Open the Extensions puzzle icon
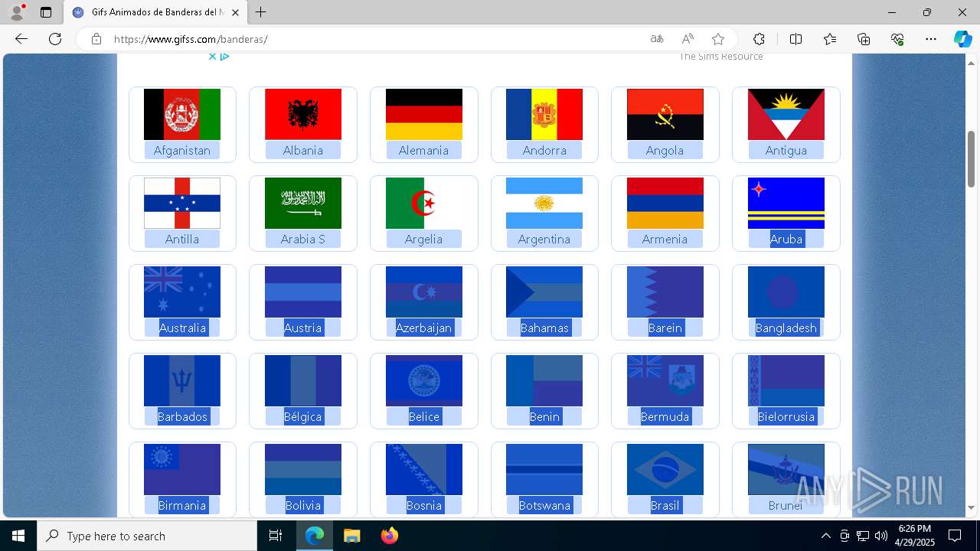Screen dimensions: 980x551 tap(759, 39)
